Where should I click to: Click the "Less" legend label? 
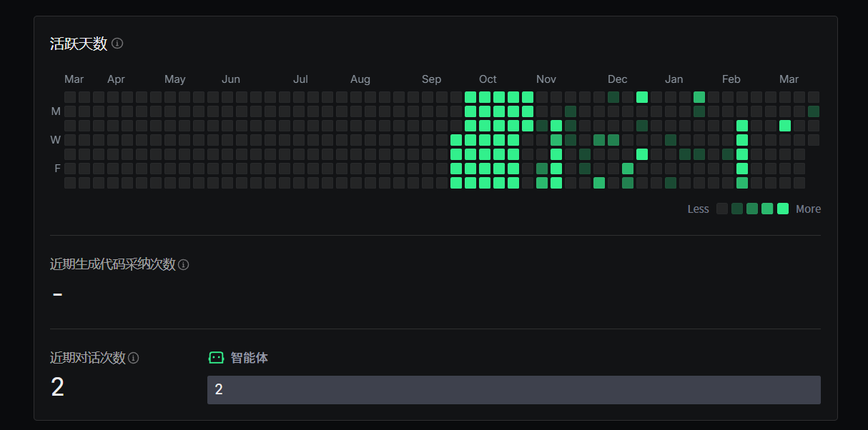tap(698, 209)
